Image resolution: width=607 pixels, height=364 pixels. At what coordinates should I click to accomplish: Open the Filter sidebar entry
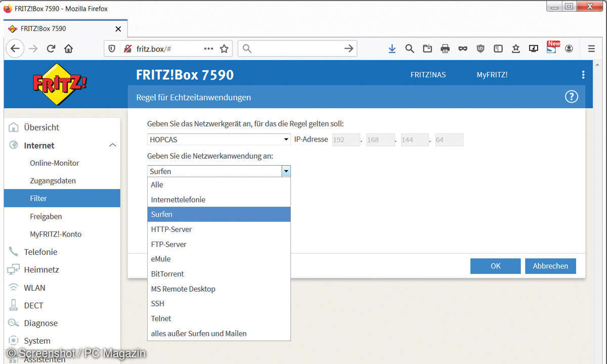click(62, 198)
